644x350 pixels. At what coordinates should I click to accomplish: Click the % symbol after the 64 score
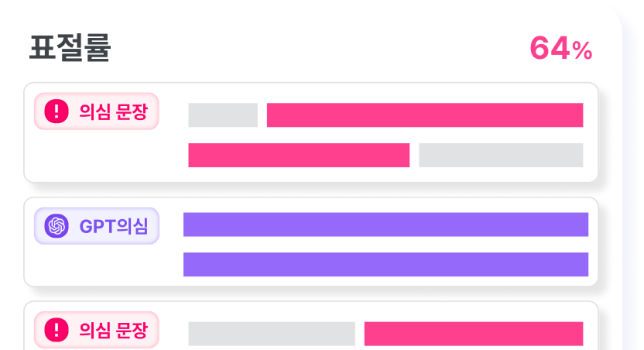tap(583, 51)
